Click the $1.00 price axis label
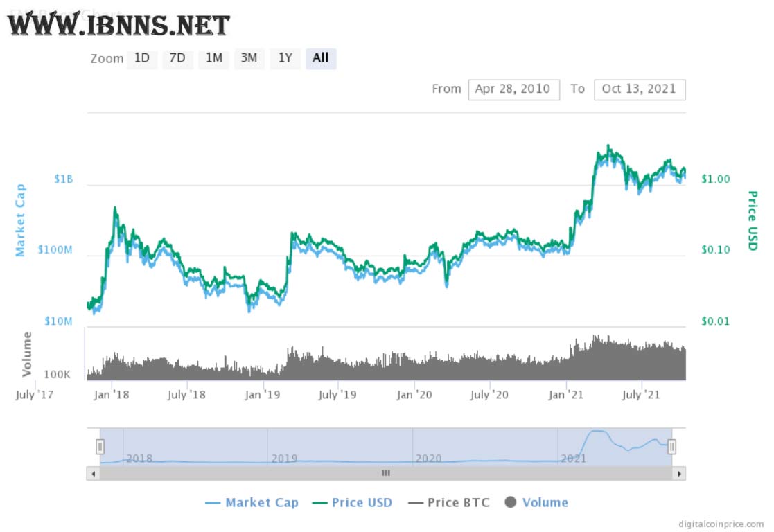The height and width of the screenshot is (532, 774). [715, 179]
